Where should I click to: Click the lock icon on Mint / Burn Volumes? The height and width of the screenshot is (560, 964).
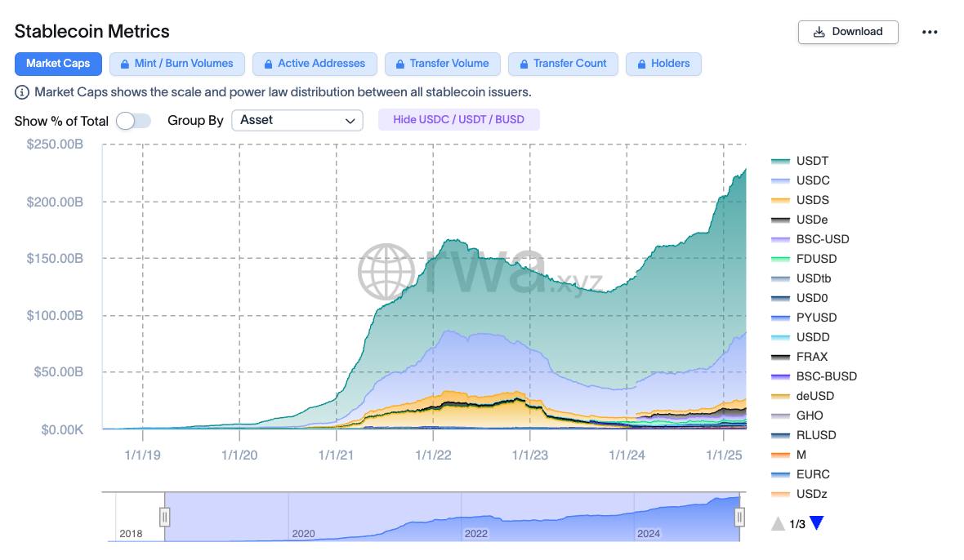pyautogui.click(x=125, y=64)
